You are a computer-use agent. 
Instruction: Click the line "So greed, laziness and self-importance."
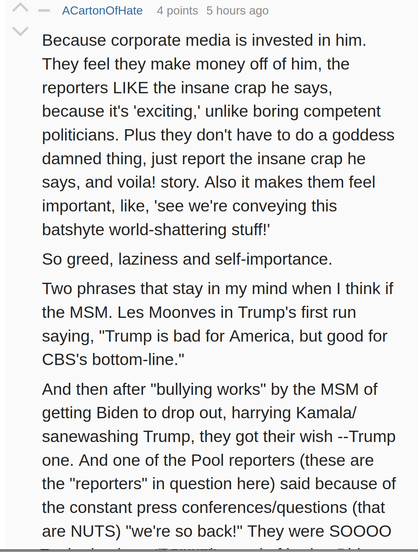187,259
